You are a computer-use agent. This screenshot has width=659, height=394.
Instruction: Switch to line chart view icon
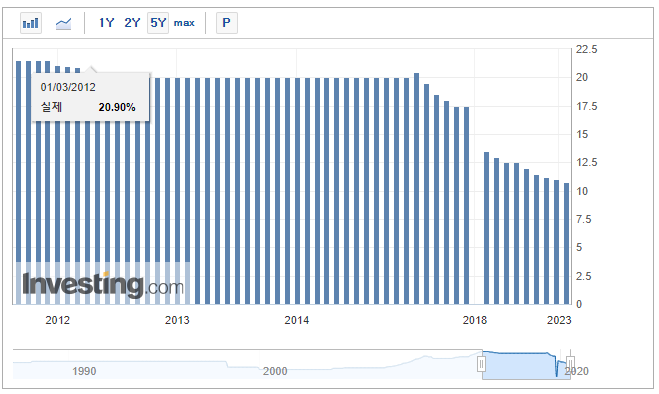pyautogui.click(x=63, y=23)
